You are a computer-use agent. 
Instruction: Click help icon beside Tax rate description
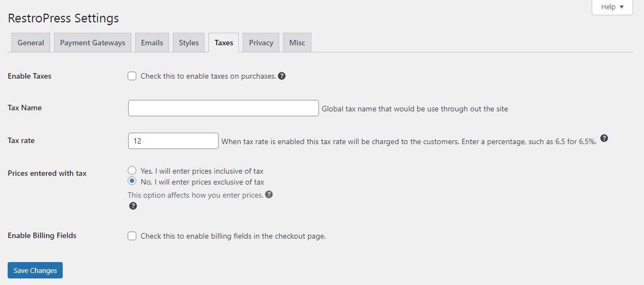pos(604,138)
